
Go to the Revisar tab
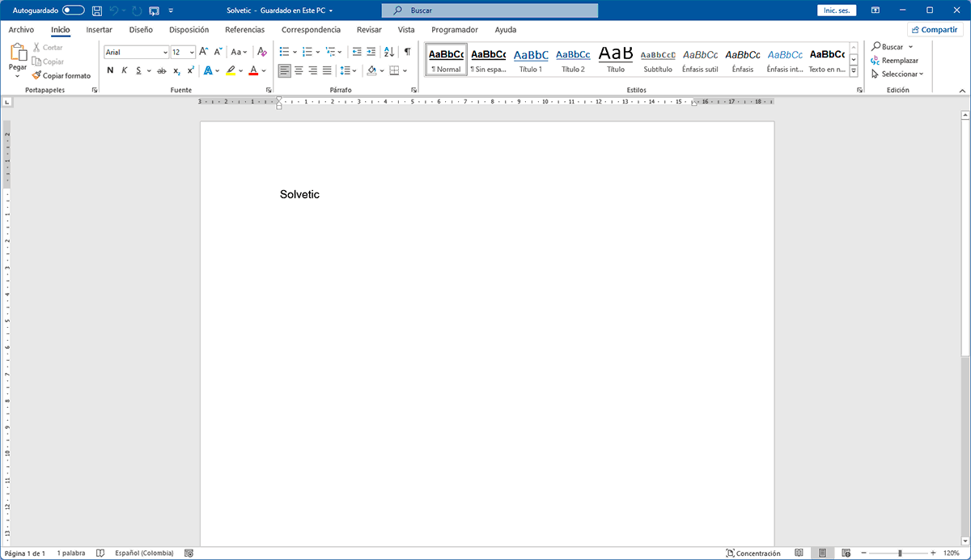click(369, 29)
